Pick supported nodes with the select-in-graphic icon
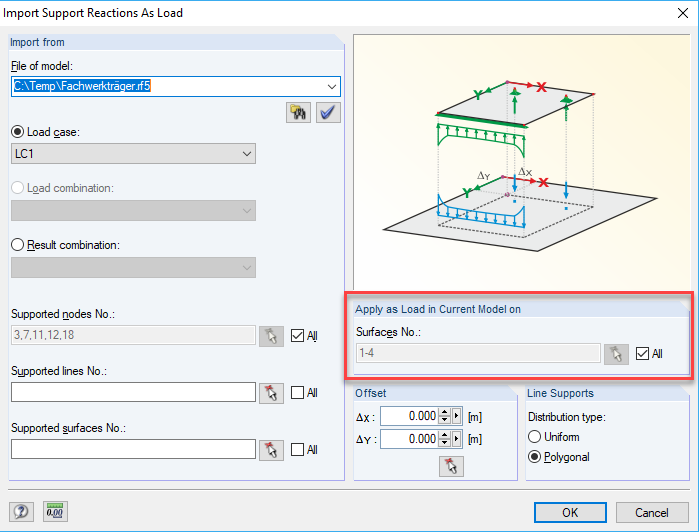Viewport: 700px width, 532px height. tap(271, 336)
